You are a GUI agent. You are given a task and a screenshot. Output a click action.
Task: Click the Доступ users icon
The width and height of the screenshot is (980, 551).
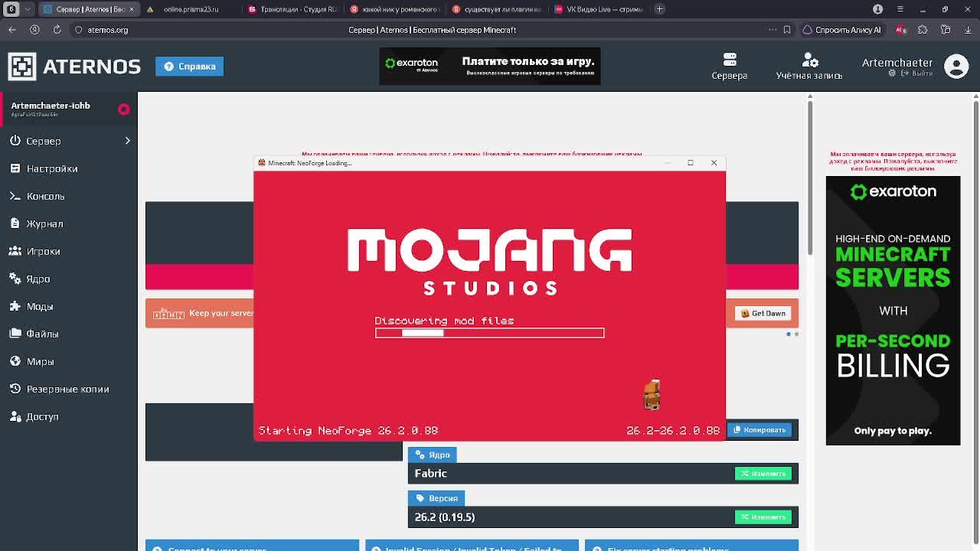[x=15, y=416]
